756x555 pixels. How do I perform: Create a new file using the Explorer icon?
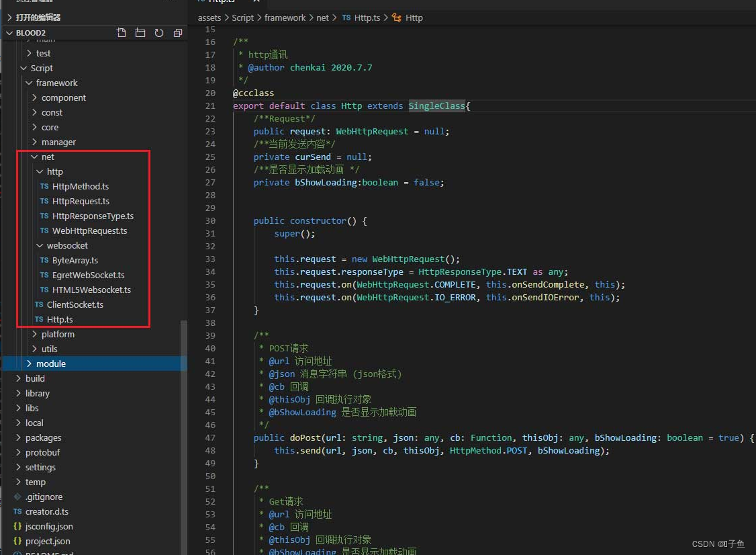[x=121, y=32]
